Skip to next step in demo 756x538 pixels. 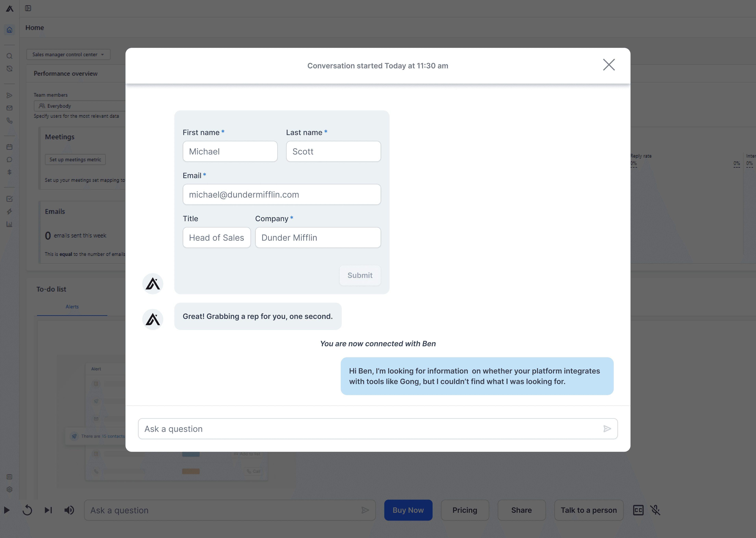pyautogui.click(x=48, y=510)
